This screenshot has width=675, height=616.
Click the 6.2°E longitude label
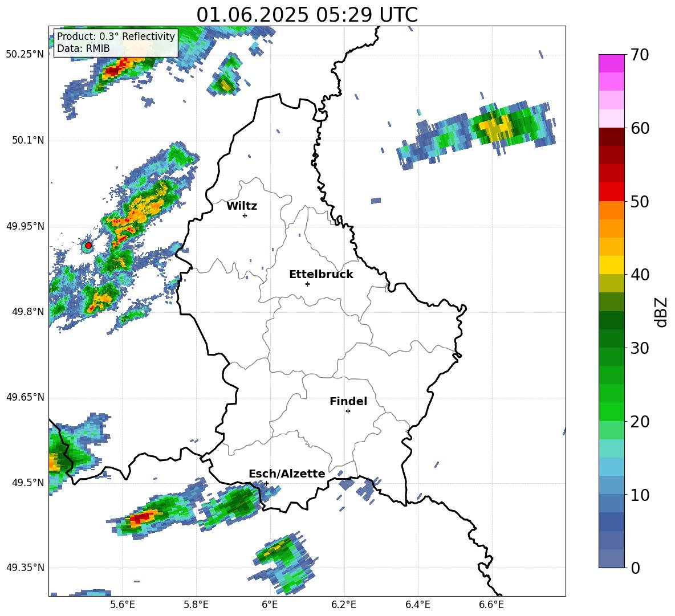pyautogui.click(x=344, y=605)
